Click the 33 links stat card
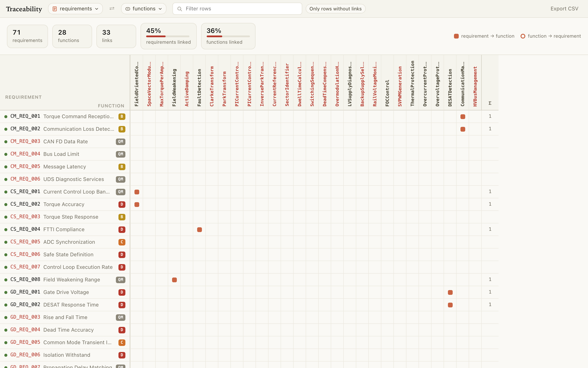Screen dimensions: 588x368 pos(116,36)
